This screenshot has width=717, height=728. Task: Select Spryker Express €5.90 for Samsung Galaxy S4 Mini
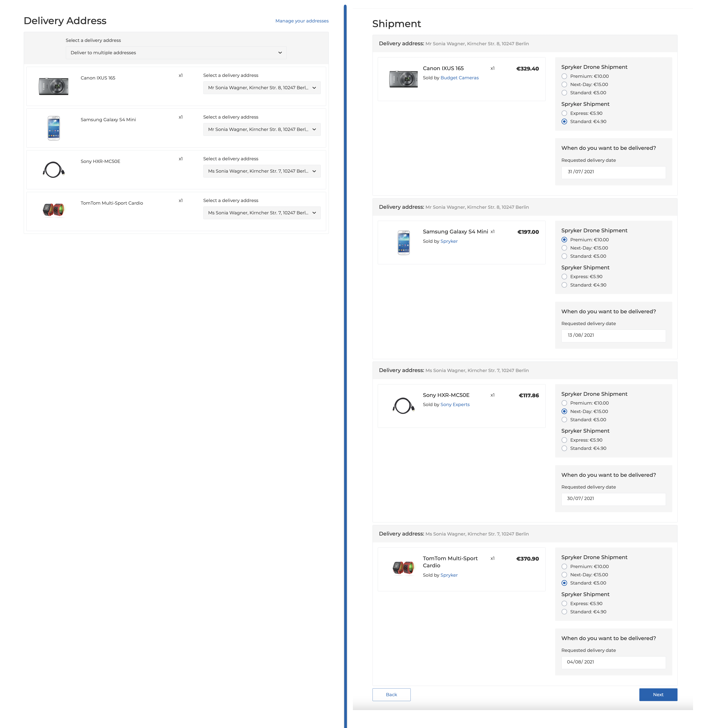pyautogui.click(x=564, y=277)
